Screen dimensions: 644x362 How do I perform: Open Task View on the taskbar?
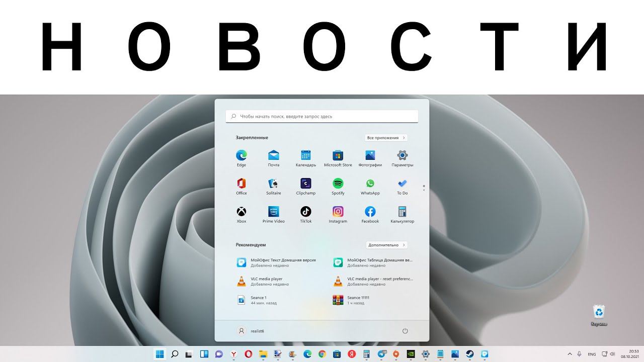(x=189, y=354)
